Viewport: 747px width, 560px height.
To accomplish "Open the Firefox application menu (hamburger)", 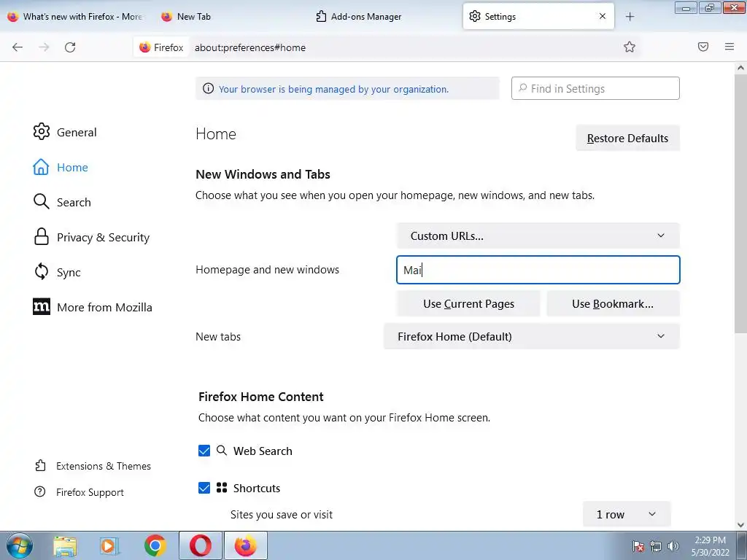I will [x=729, y=47].
